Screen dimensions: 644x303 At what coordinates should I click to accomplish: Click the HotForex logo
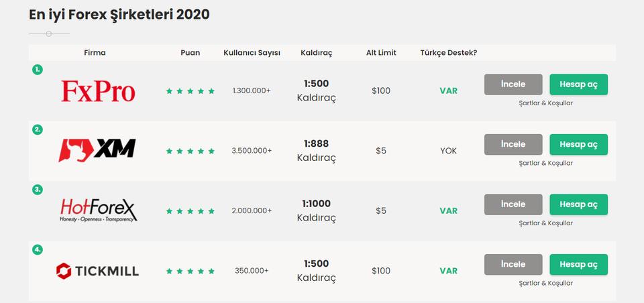[99, 210]
